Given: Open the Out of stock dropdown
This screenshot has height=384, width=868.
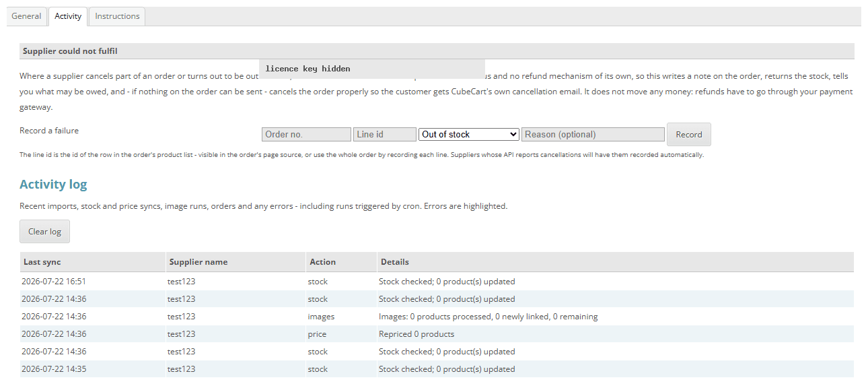Looking at the screenshot, I should (469, 135).
